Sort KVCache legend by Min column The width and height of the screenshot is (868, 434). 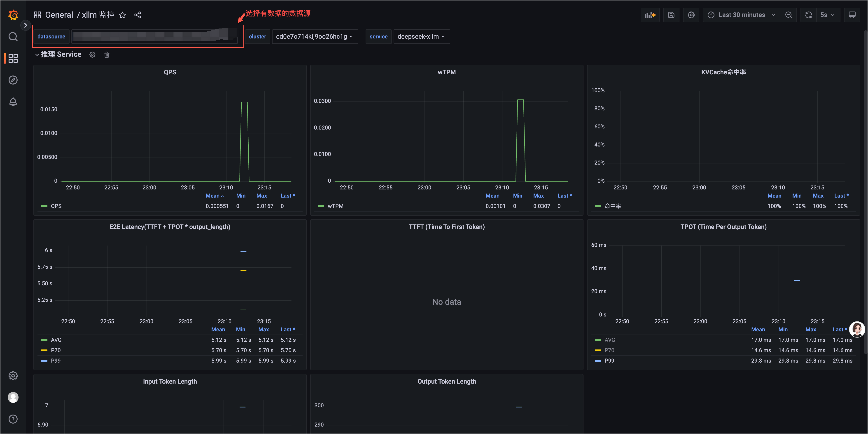tap(797, 196)
